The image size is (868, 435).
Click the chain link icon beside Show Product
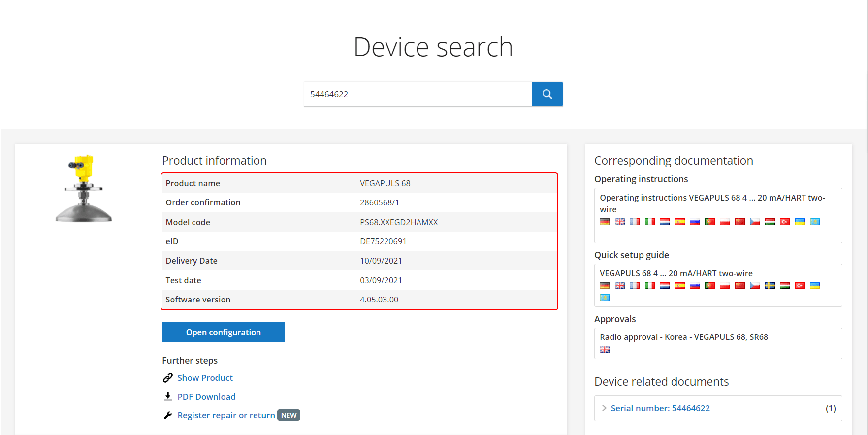(168, 378)
